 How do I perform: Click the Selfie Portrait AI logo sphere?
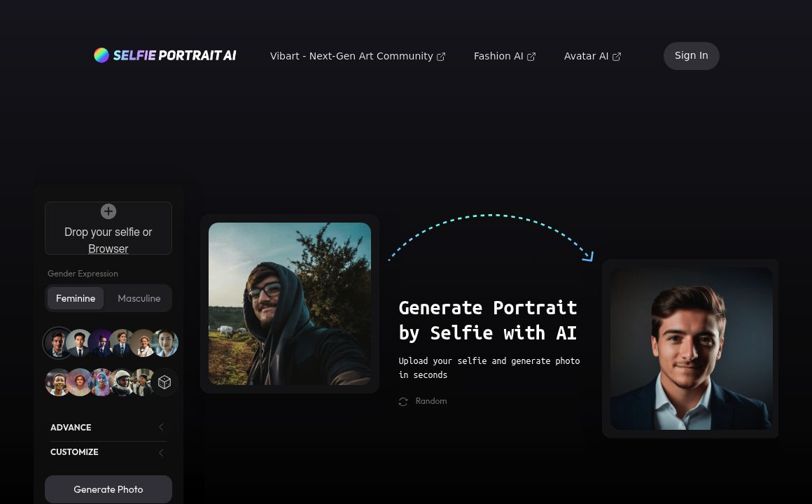(101, 55)
